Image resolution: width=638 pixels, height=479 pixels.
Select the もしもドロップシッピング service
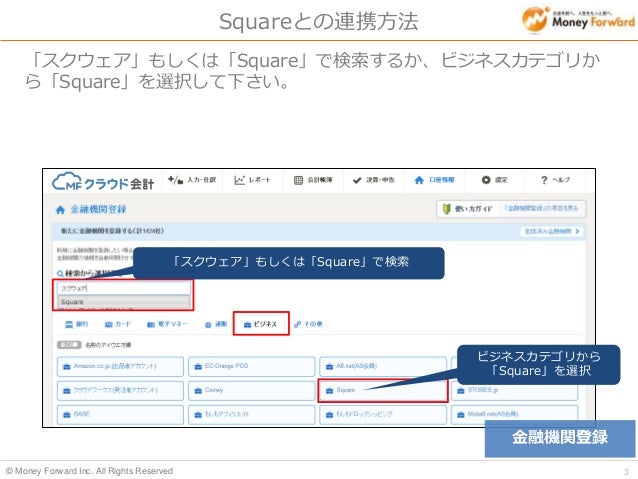pos(383,414)
